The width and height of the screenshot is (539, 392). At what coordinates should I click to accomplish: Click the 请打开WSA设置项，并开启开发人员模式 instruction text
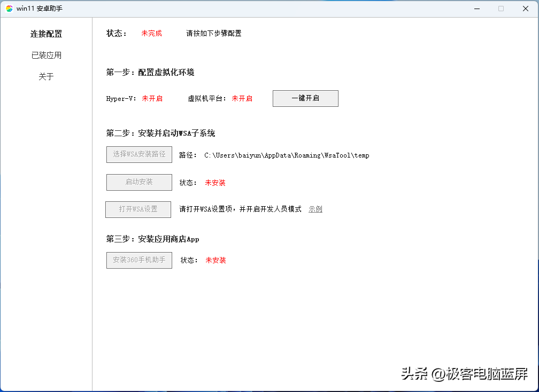[x=240, y=209]
